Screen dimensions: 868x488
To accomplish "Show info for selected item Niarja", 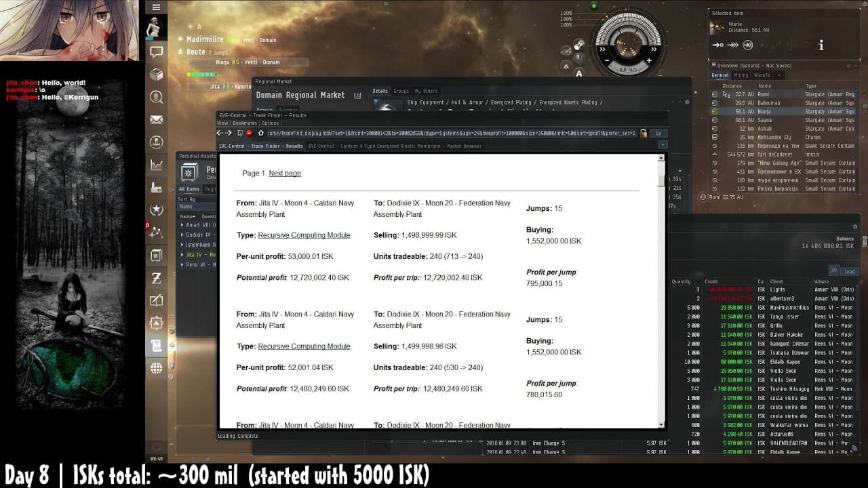I will point(821,45).
